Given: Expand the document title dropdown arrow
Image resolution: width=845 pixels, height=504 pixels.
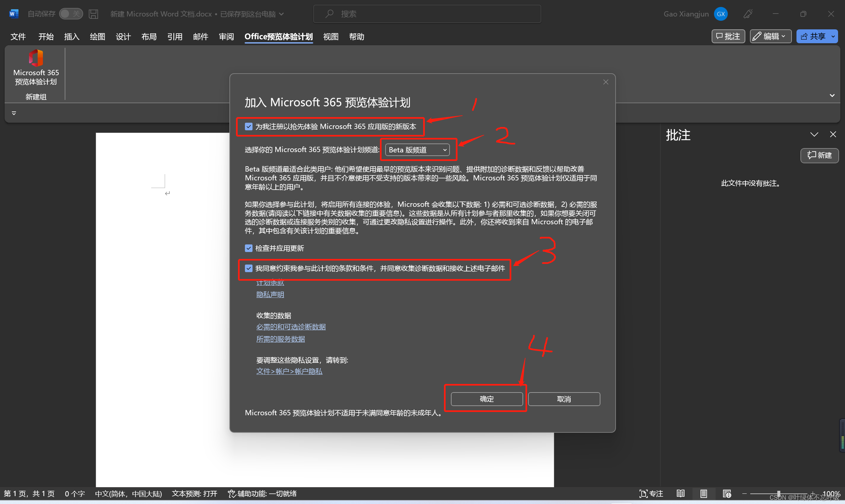Looking at the screenshot, I should (x=281, y=14).
